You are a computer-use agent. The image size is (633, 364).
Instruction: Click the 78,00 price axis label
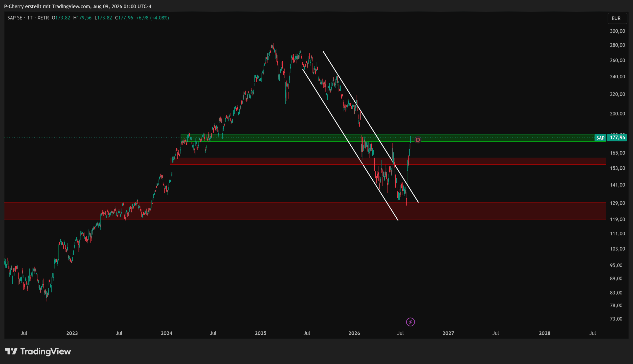[x=616, y=305]
